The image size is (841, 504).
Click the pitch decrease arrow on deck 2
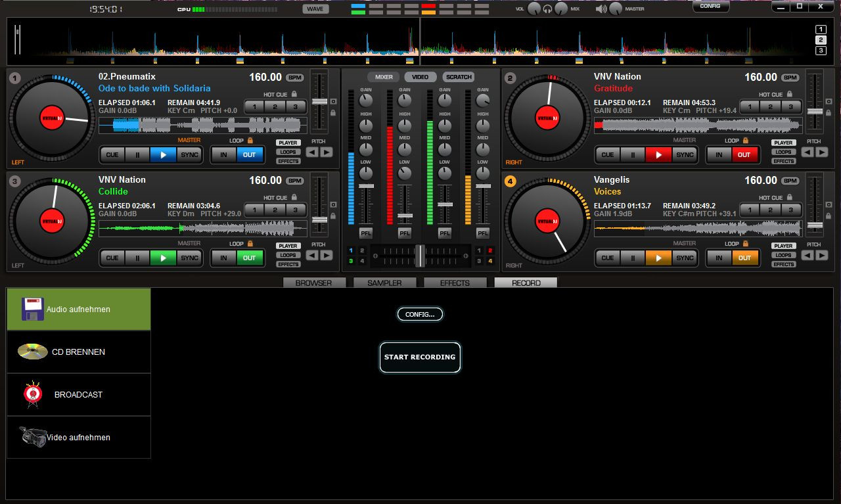tap(807, 152)
